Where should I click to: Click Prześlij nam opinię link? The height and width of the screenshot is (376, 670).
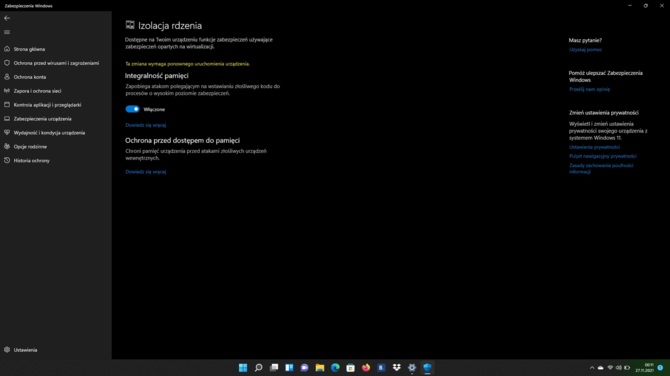coord(589,89)
